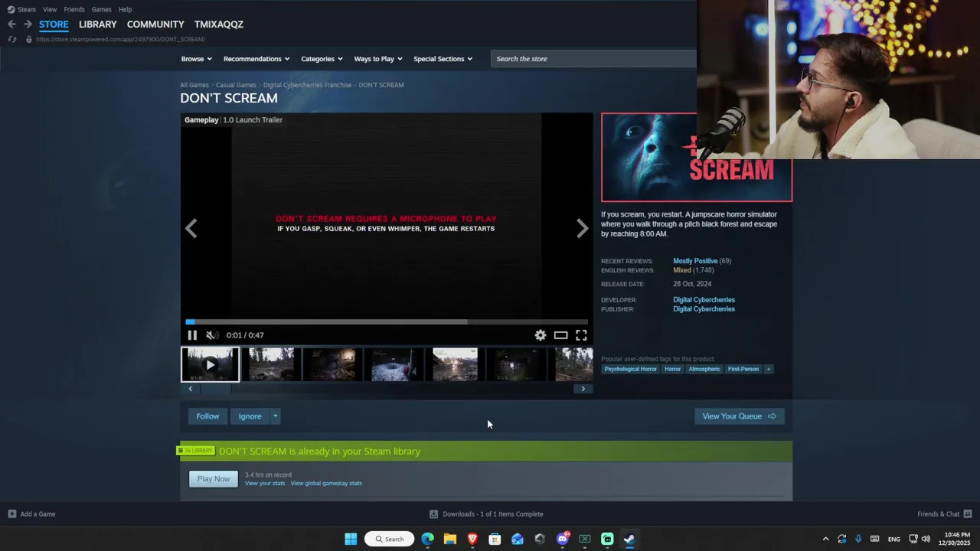
Task: Open the Games menu
Action: coord(101,9)
